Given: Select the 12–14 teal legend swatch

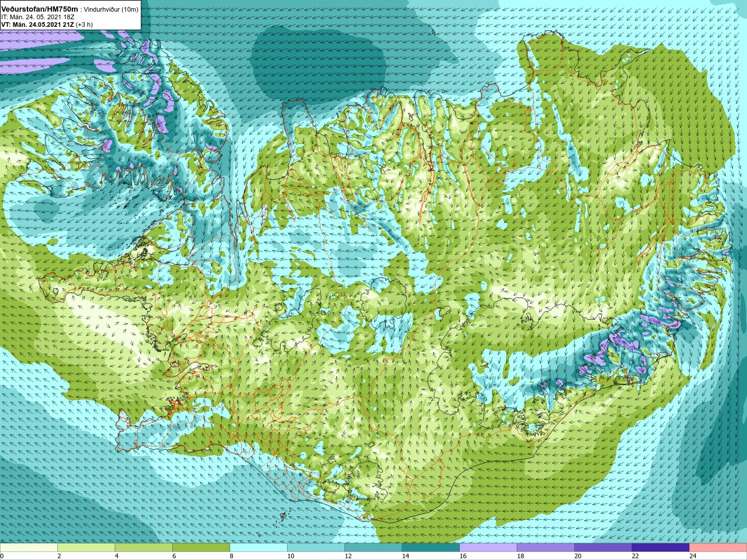Looking at the screenshot, I should coord(373,548).
